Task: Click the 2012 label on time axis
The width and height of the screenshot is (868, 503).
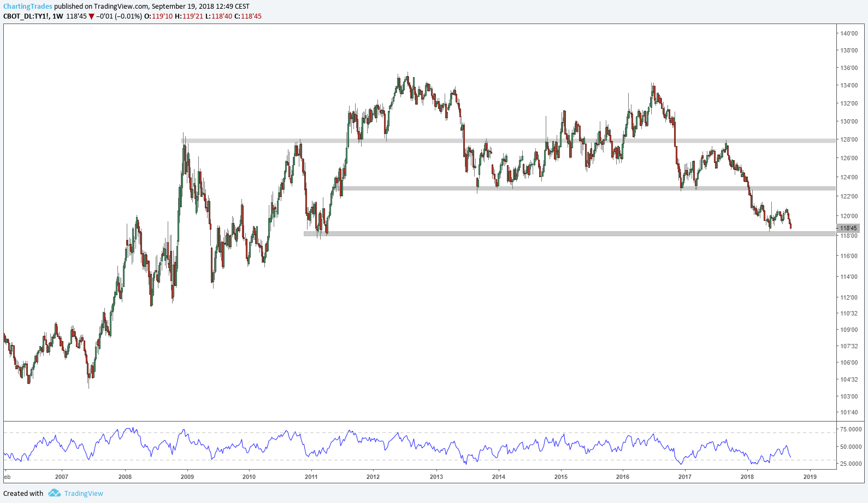Action: point(373,477)
